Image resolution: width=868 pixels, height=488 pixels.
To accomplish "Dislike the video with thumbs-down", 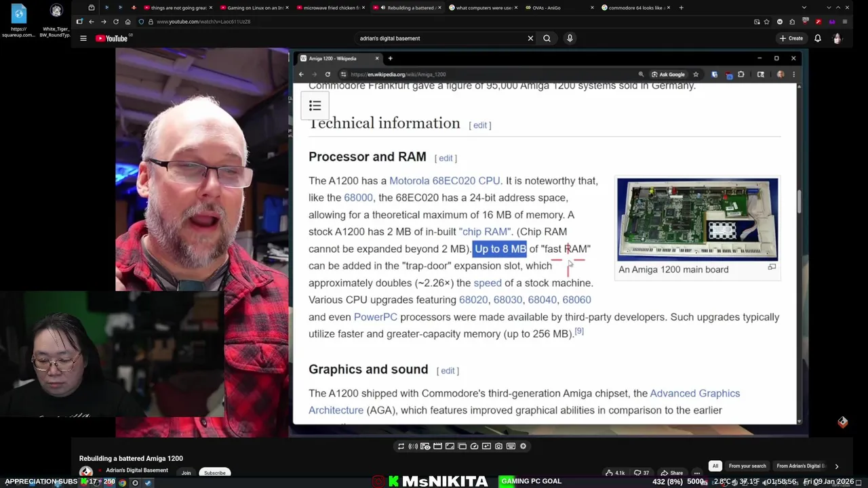I will [x=643, y=472].
